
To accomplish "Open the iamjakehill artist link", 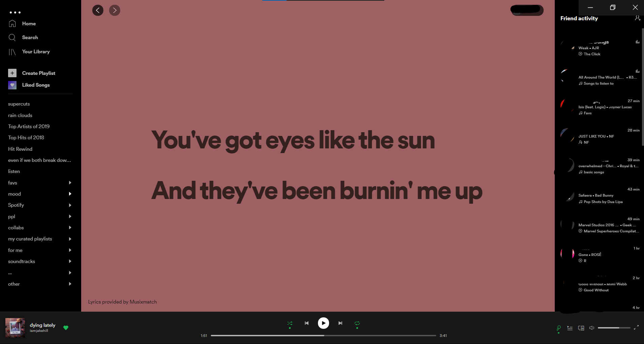I will (x=39, y=331).
